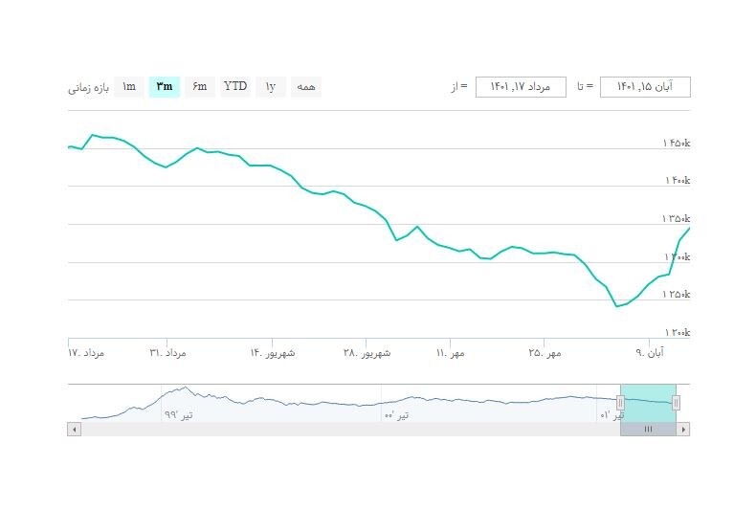
Task: Open the end date field آبان 15
Action: [x=645, y=87]
